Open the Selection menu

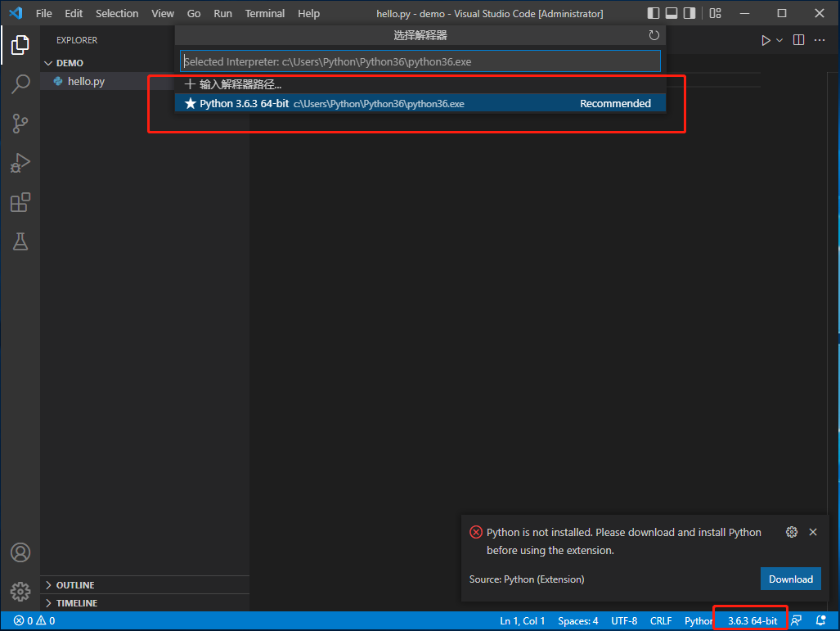click(x=117, y=13)
